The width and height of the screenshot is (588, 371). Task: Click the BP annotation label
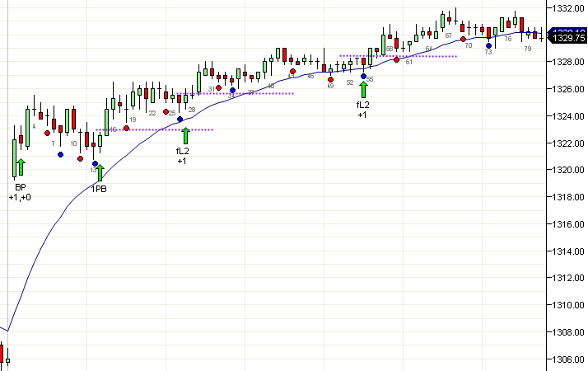[x=21, y=187]
